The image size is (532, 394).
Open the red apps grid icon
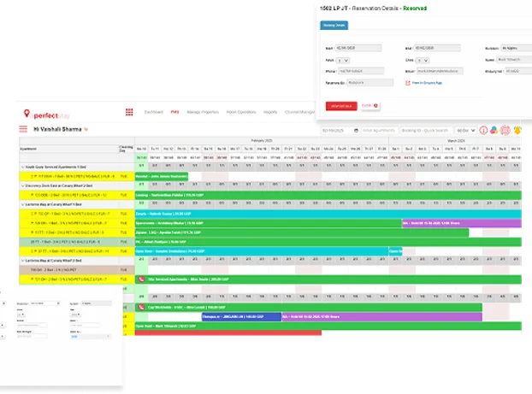[x=129, y=112]
